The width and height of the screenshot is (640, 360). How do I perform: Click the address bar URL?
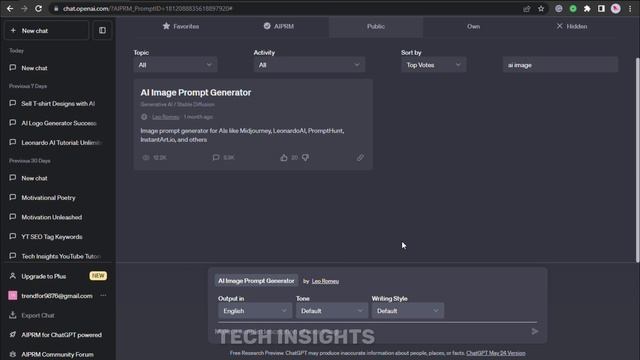pos(147,9)
